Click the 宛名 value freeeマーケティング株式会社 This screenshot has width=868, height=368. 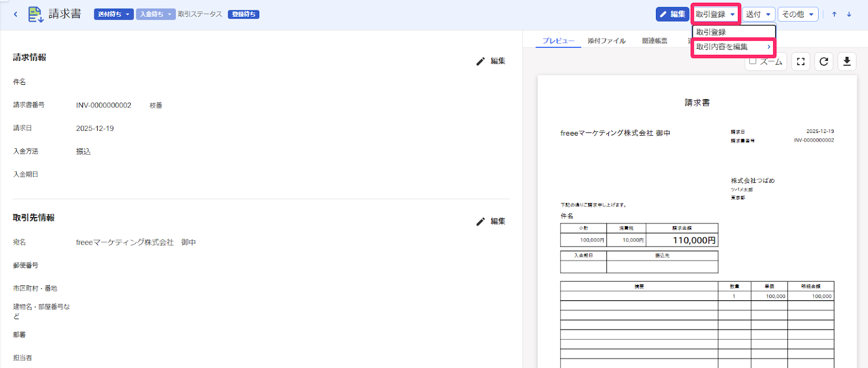(125, 242)
